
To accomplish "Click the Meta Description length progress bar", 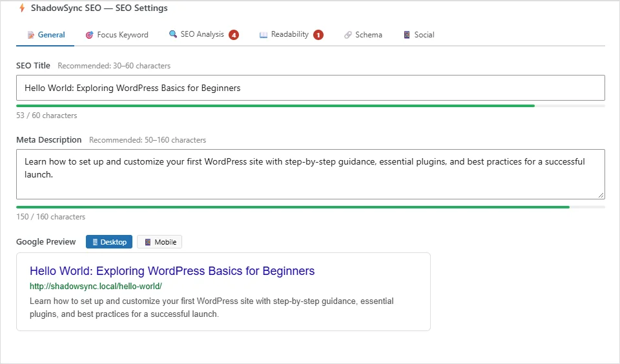I will [311, 207].
